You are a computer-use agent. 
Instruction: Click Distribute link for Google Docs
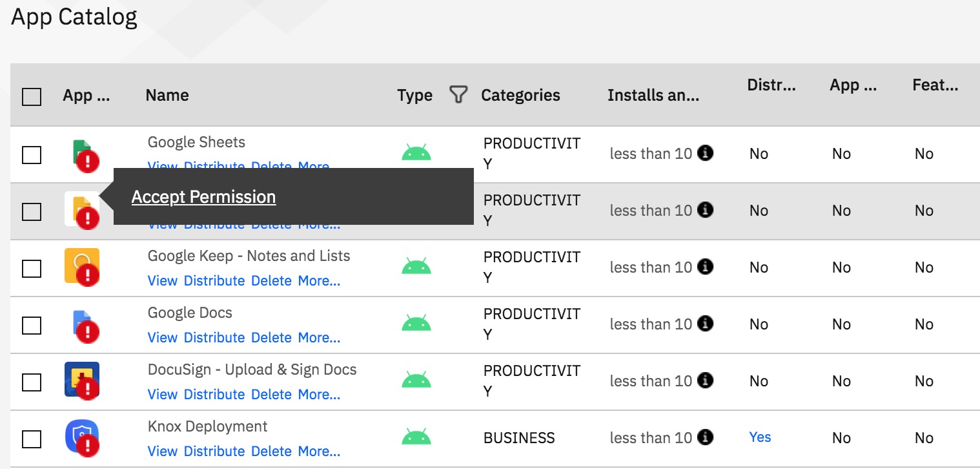click(x=214, y=338)
